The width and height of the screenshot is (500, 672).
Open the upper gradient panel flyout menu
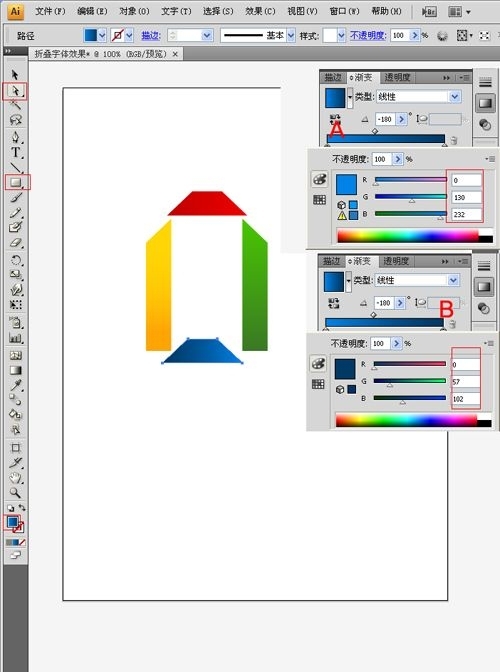(464, 78)
